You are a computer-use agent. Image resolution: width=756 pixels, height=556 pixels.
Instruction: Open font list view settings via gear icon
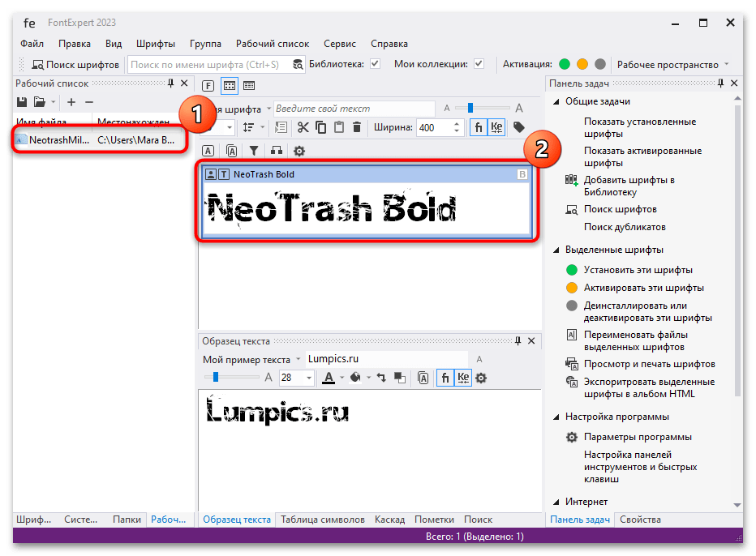tap(299, 151)
